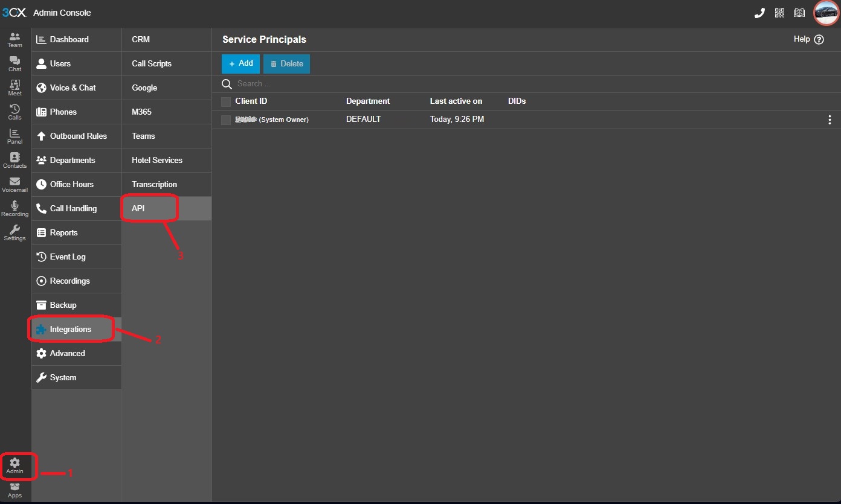Open the Contacts section in sidebar

(14, 161)
